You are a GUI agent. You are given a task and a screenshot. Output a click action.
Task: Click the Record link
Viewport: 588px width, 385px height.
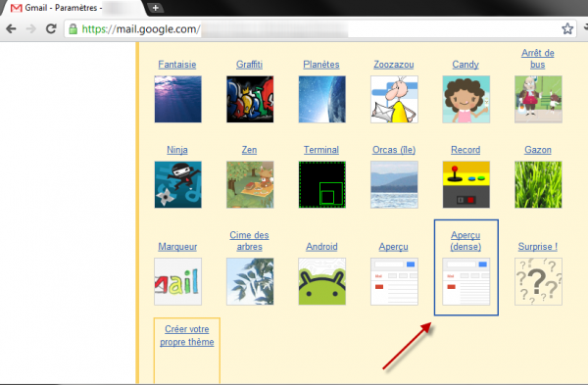465,150
